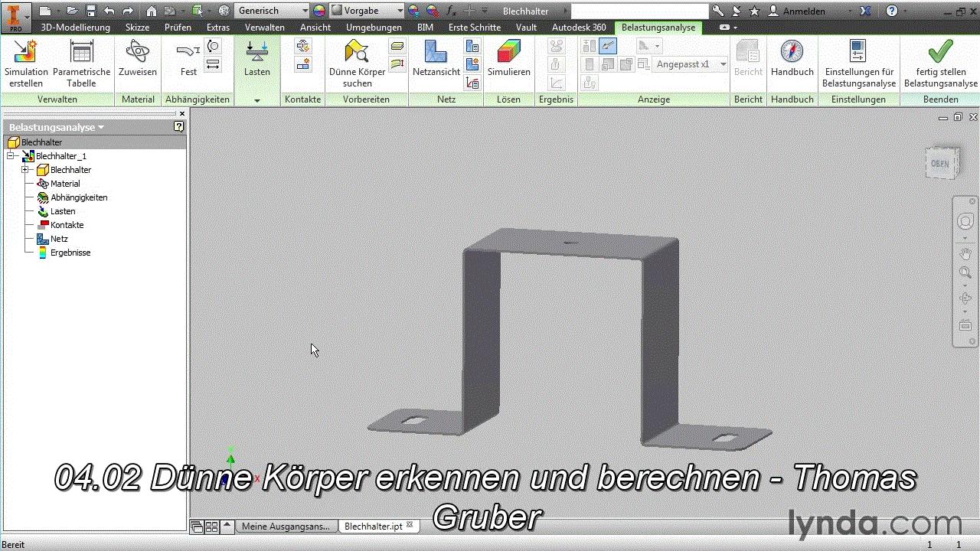Open the Parametrische Tabelle tool

point(81,64)
